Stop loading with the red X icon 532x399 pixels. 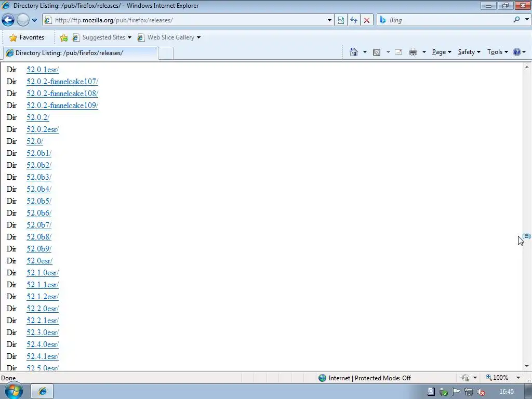[367, 20]
